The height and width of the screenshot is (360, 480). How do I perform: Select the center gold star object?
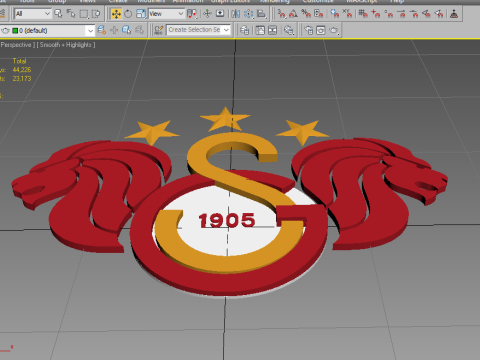(x=225, y=119)
